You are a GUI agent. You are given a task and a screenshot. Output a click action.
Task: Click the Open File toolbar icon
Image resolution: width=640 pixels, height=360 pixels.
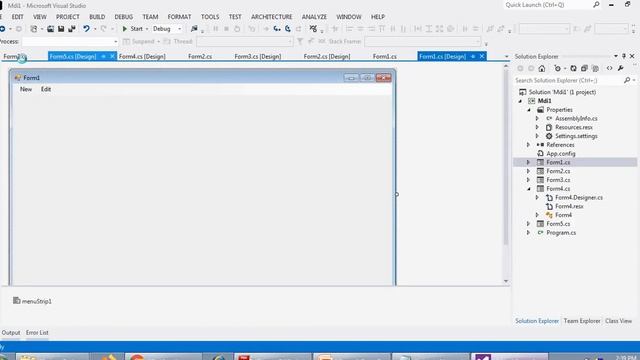[x=50, y=29]
